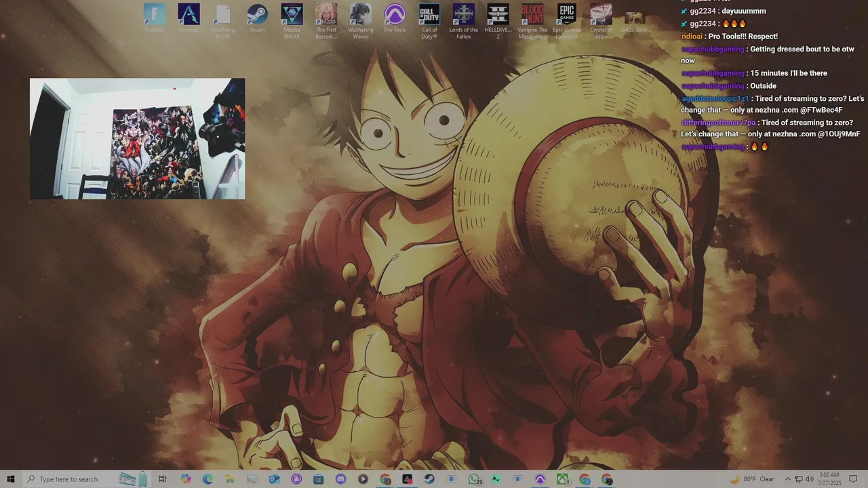Open the weather widget showing 80°F Clear
The height and width of the screenshot is (488, 868).
pos(752,479)
